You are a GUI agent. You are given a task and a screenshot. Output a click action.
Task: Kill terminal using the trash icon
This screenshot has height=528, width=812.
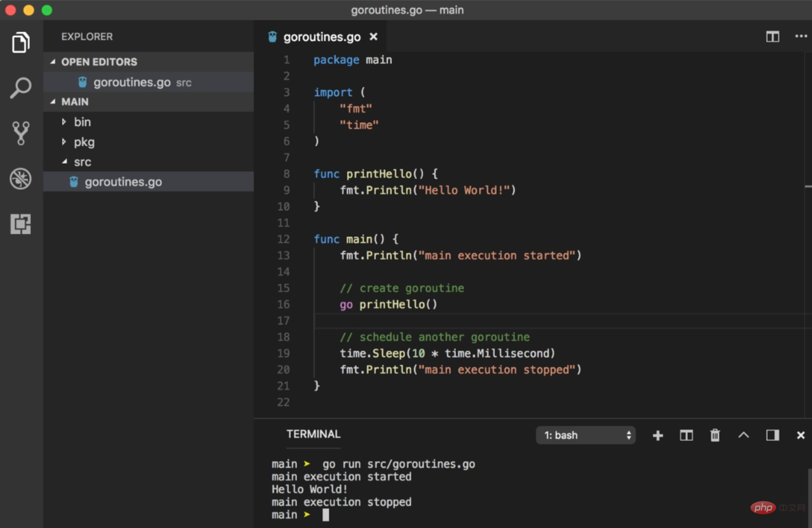(715, 436)
